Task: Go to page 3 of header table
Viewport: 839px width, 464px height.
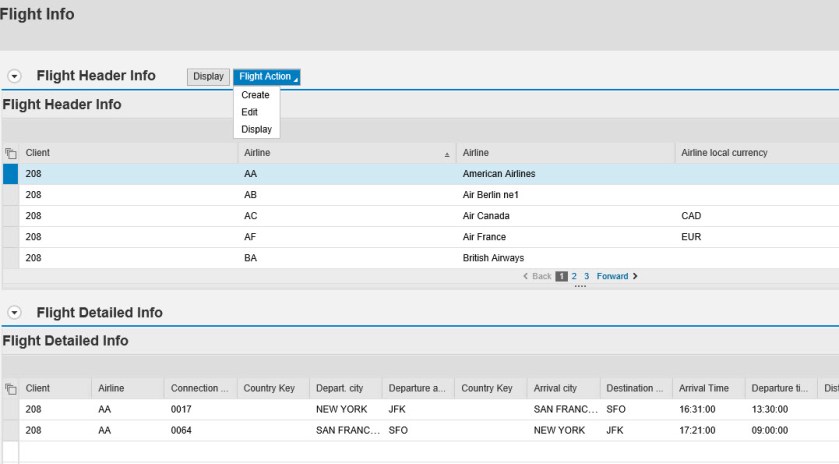Action: (x=586, y=276)
